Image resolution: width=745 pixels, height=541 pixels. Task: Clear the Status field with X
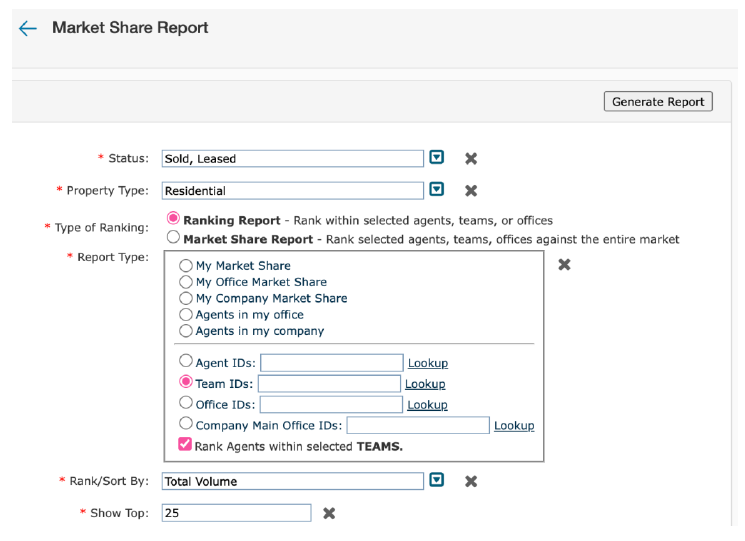[x=471, y=158]
